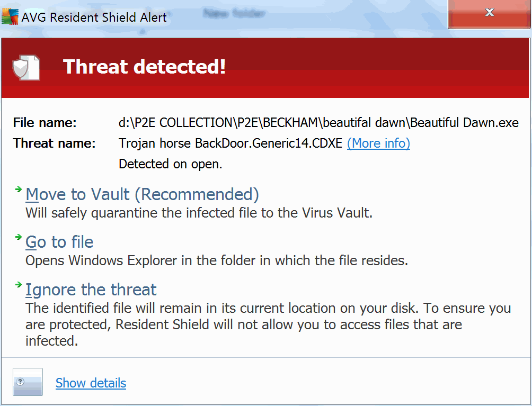Click the Opens Windows Explorer description text
This screenshot has width=532, height=406.
click(217, 261)
